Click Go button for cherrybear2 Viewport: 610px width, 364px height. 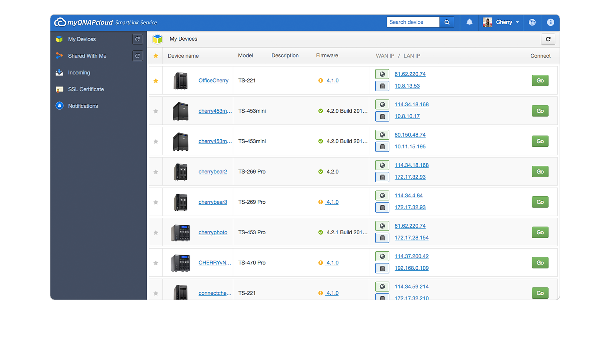540,172
